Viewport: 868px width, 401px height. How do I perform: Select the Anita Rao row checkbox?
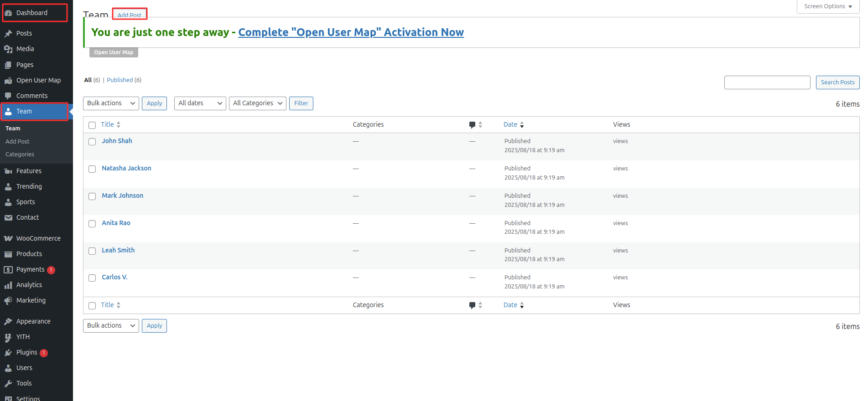point(92,224)
